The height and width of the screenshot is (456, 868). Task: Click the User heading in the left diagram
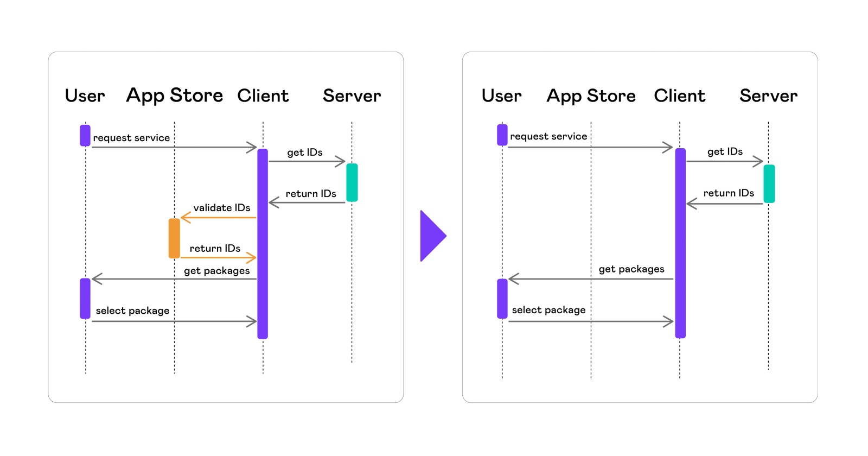(x=85, y=96)
